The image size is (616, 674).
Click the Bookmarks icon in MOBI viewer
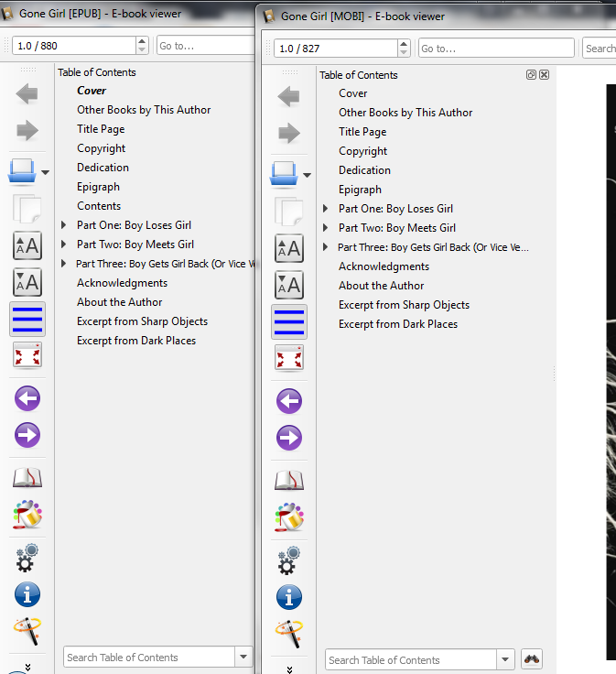point(289,480)
